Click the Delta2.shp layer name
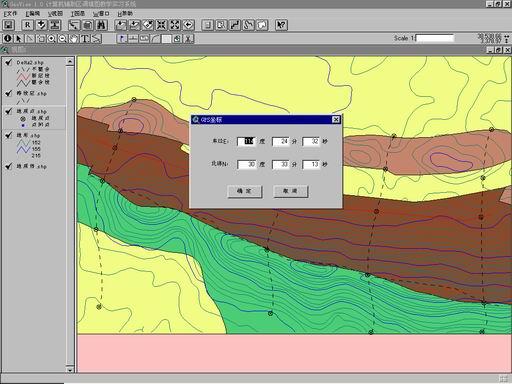 pos(30,62)
